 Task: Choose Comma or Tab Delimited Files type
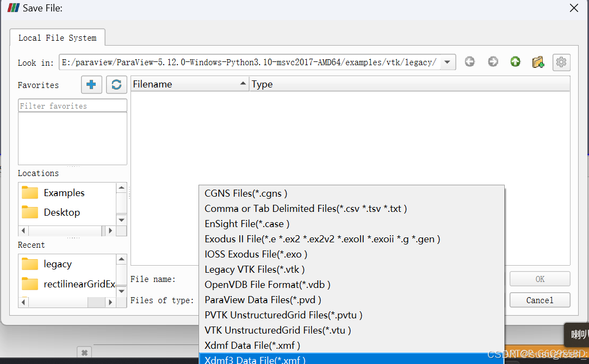pos(351,209)
